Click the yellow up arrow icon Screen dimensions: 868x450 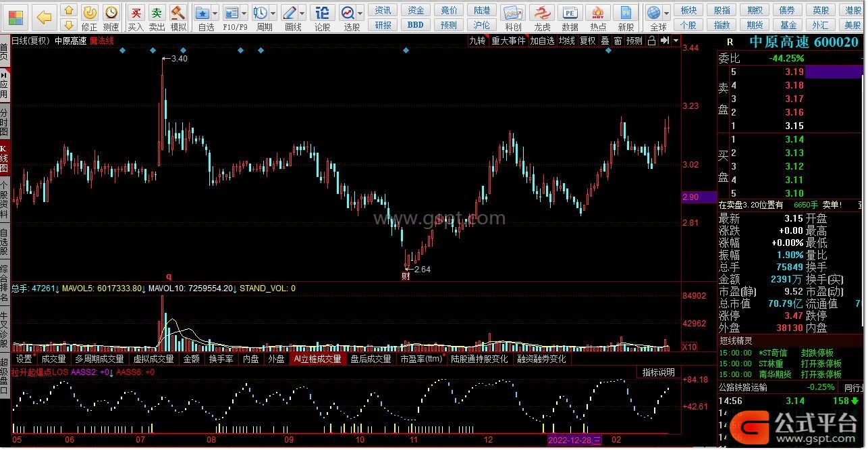(x=69, y=10)
